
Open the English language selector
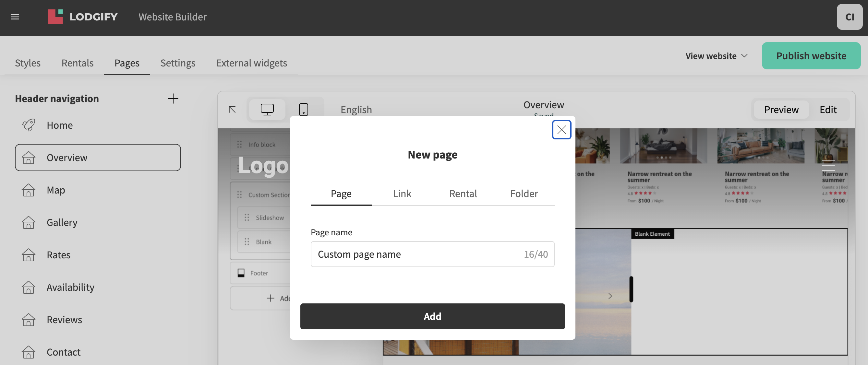[x=356, y=110]
